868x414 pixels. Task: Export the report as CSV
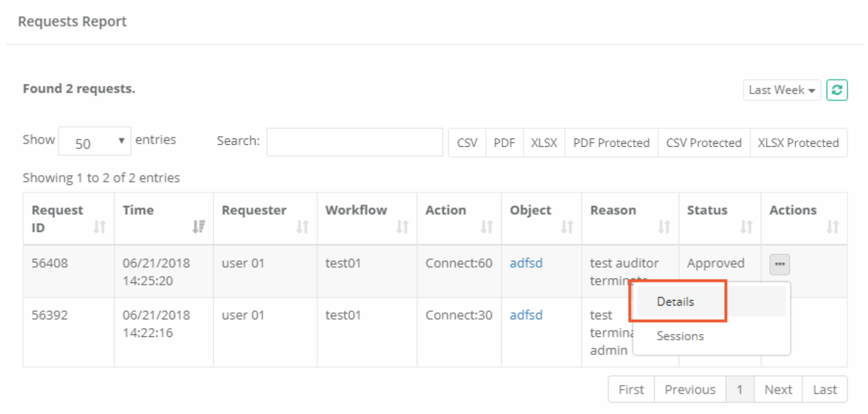click(x=467, y=143)
